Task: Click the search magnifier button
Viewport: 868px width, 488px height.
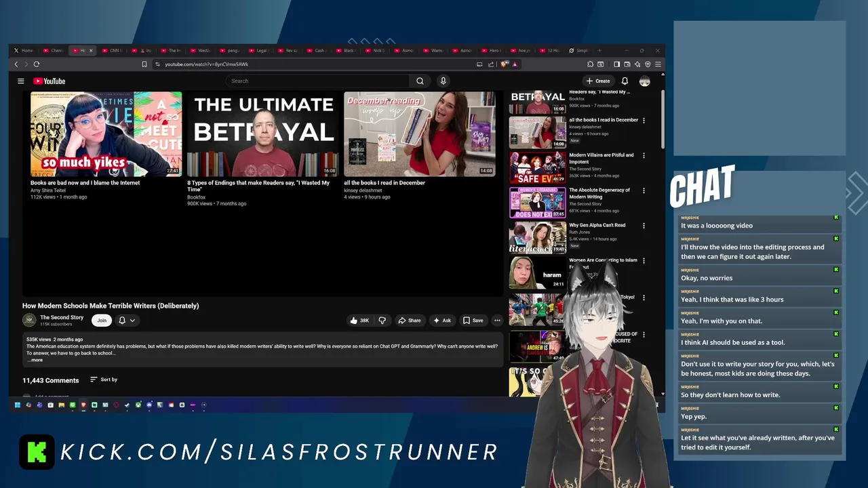Action: pyautogui.click(x=420, y=81)
